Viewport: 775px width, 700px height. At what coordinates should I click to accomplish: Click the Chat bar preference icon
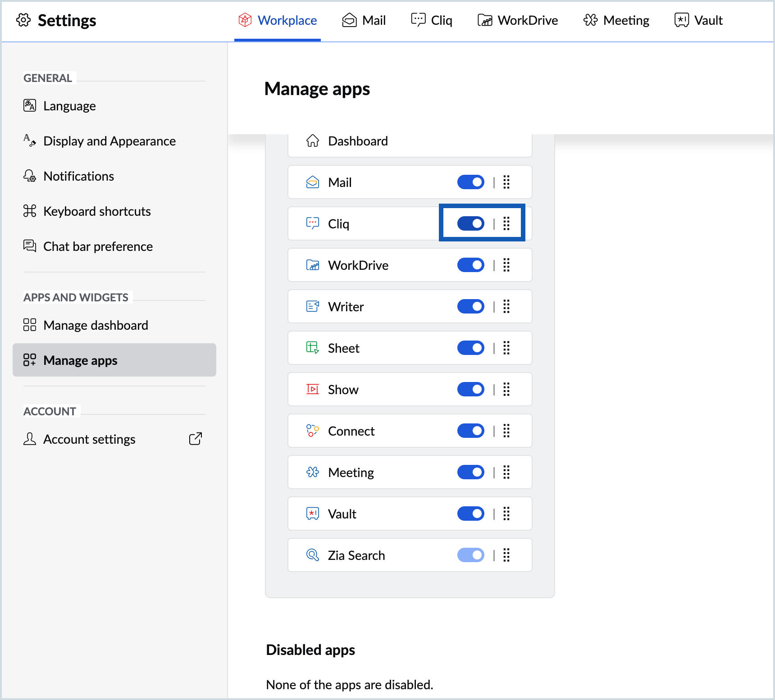[30, 246]
